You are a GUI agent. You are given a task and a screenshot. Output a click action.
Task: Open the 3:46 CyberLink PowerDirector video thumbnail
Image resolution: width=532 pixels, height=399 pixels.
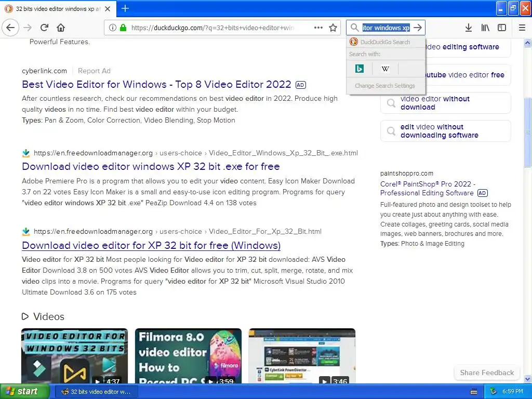pyautogui.click(x=302, y=356)
